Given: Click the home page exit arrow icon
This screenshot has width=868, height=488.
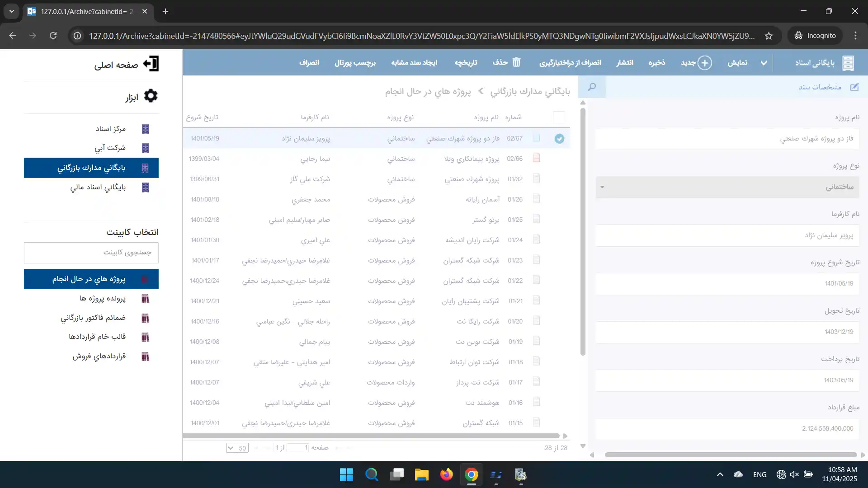Looking at the screenshot, I should pos(151,64).
